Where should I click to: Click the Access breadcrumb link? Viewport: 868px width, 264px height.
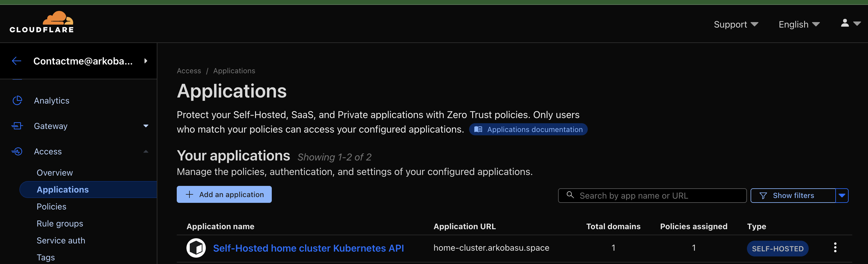189,71
